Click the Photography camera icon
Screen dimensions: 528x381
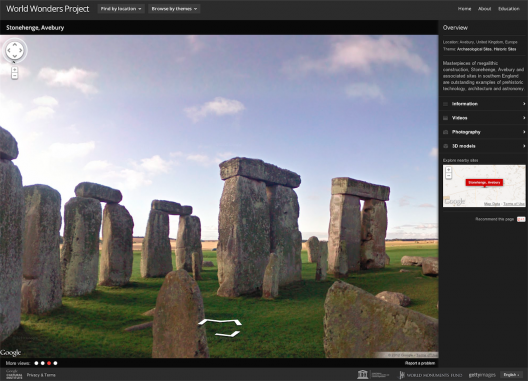[x=445, y=132]
